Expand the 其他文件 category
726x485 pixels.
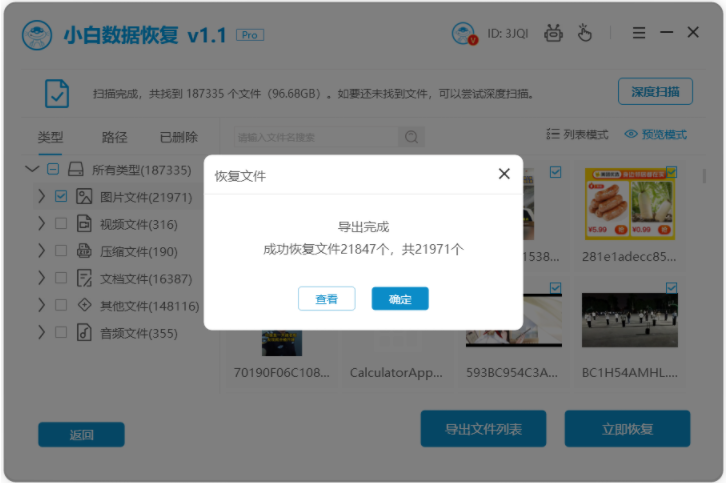click(x=41, y=305)
